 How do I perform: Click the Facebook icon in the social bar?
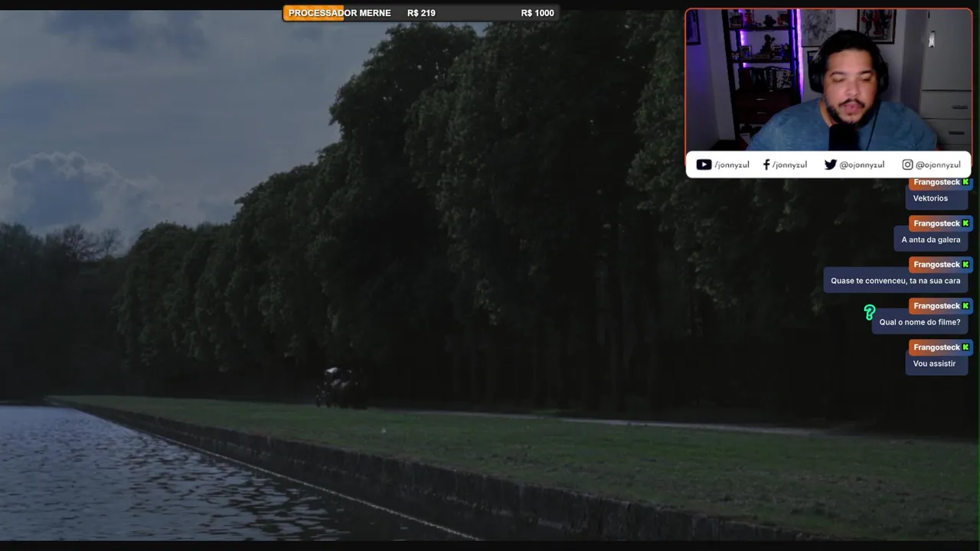click(x=766, y=165)
